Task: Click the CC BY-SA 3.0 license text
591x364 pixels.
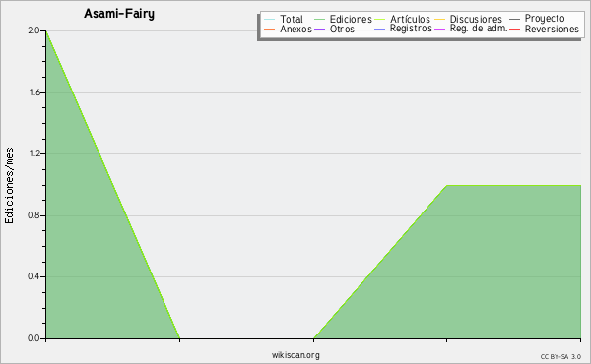Action: (x=560, y=357)
